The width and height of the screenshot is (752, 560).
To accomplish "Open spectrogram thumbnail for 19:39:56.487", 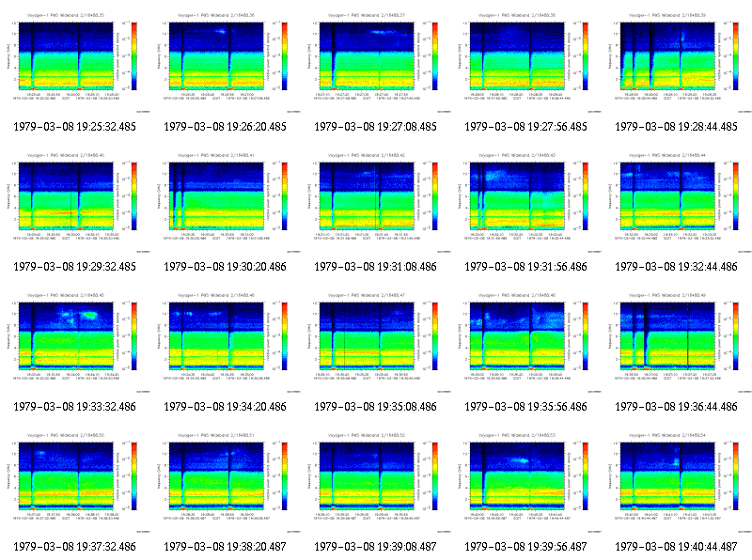I will click(526, 482).
